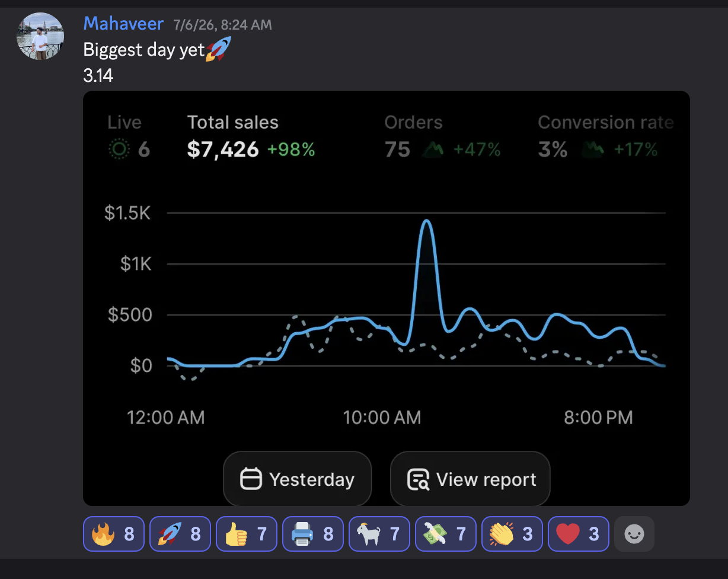The width and height of the screenshot is (728, 579).
Task: Click the $1K axis label
Action: pos(136,264)
